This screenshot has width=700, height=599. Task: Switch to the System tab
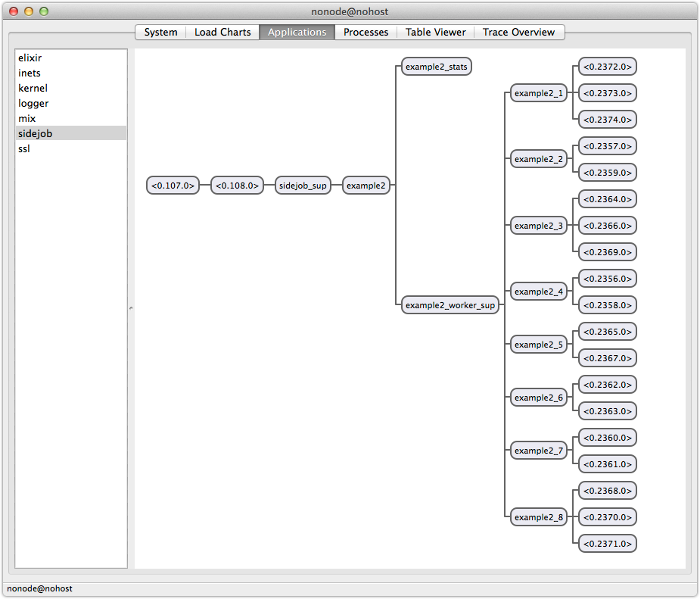(160, 32)
